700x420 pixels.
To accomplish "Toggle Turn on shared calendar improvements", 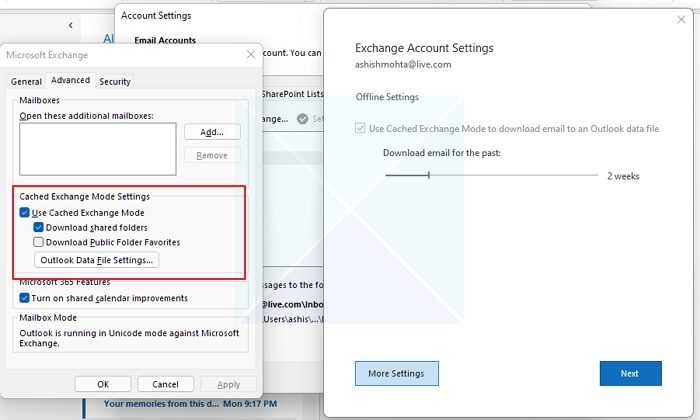I will [x=25, y=298].
